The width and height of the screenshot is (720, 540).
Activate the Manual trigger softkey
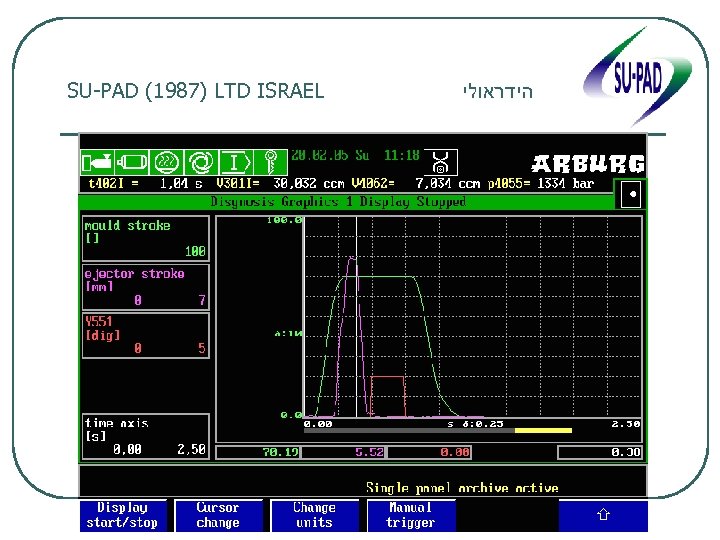pyautogui.click(x=411, y=516)
